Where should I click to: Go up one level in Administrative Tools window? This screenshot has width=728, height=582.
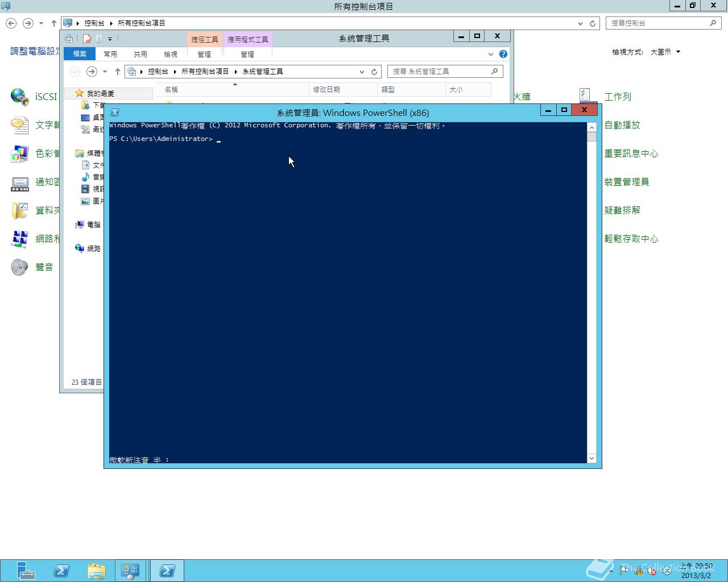[x=118, y=72]
